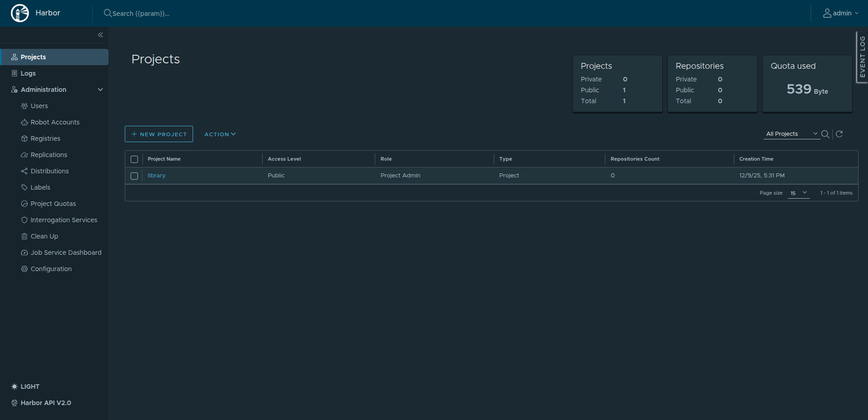This screenshot has width=868, height=420.
Task: Open the All Projects filter dropdown
Action: click(x=791, y=134)
